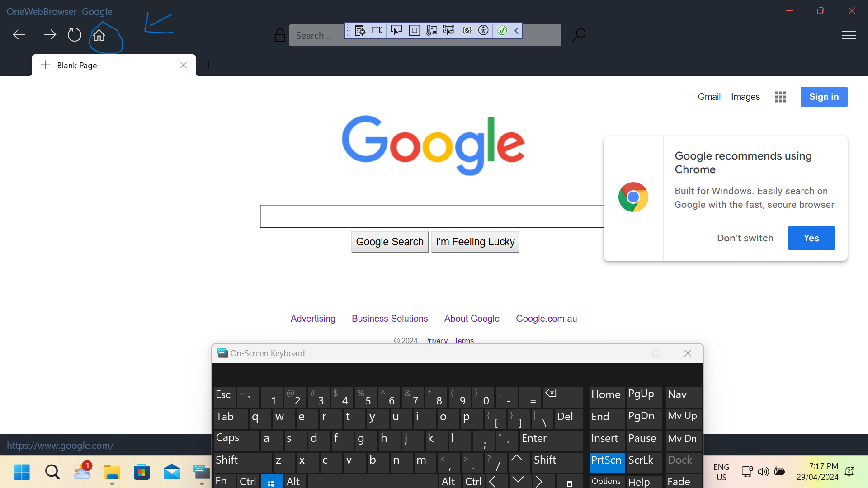The height and width of the screenshot is (488, 868).
Task: Click the Windows logo key on the keyboard
Action: (271, 482)
